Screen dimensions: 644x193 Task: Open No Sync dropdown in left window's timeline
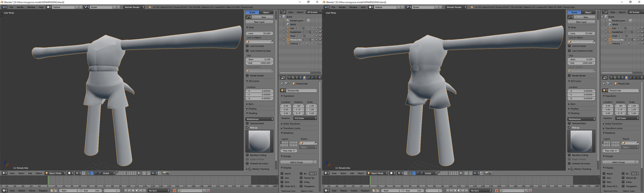point(159,190)
